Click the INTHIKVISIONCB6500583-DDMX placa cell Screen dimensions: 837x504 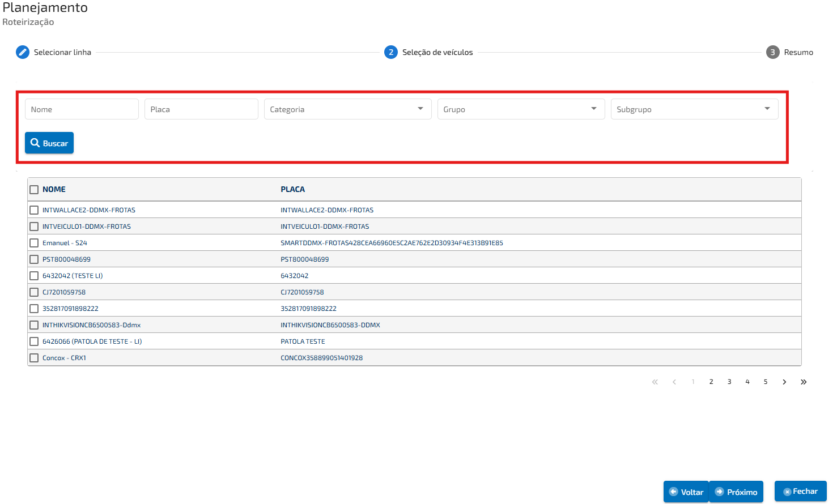click(x=330, y=325)
